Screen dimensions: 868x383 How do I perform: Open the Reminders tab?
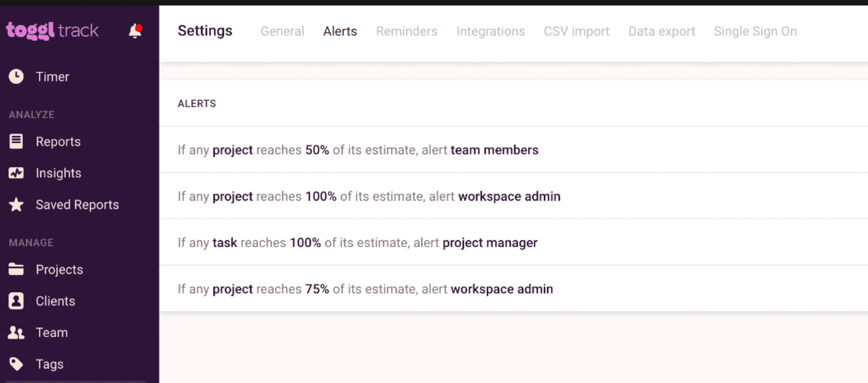pos(406,31)
